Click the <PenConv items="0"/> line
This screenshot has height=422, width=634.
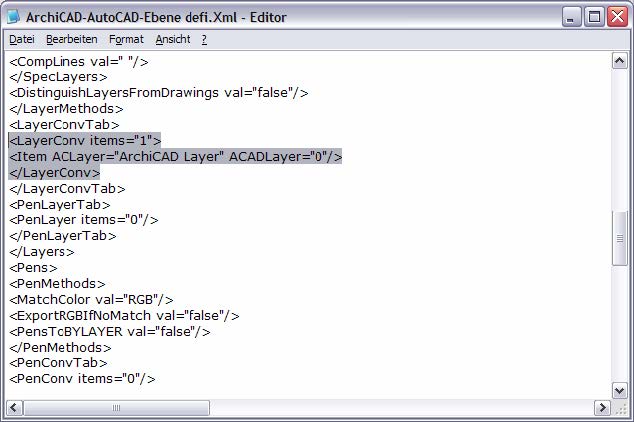point(82,379)
